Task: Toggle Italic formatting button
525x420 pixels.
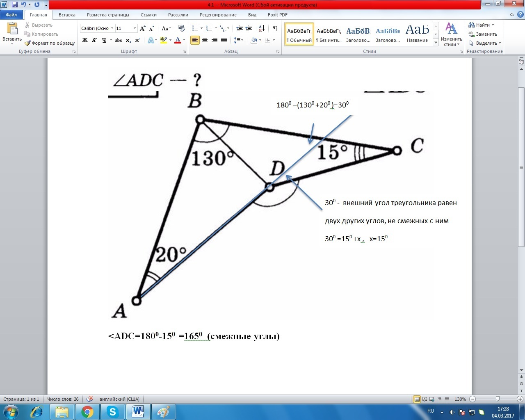Action: pyautogui.click(x=94, y=40)
